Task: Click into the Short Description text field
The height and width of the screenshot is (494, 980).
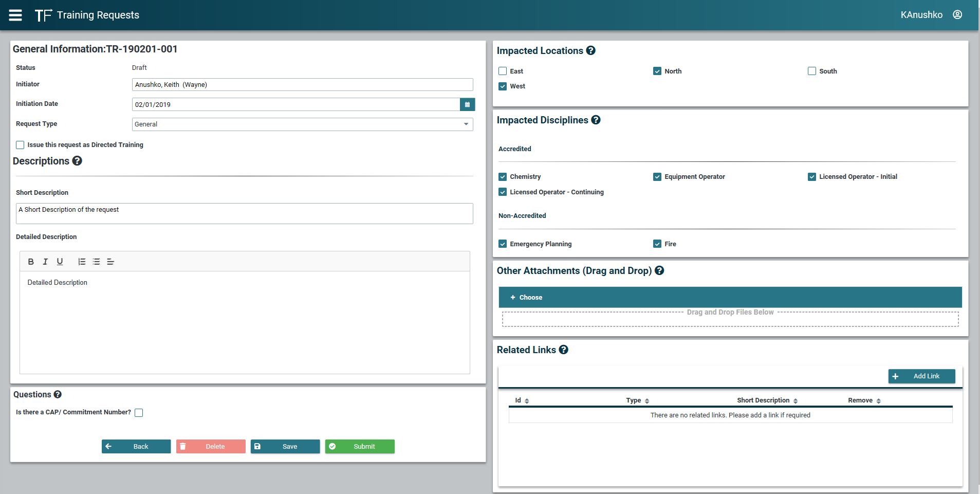Action: click(x=244, y=213)
